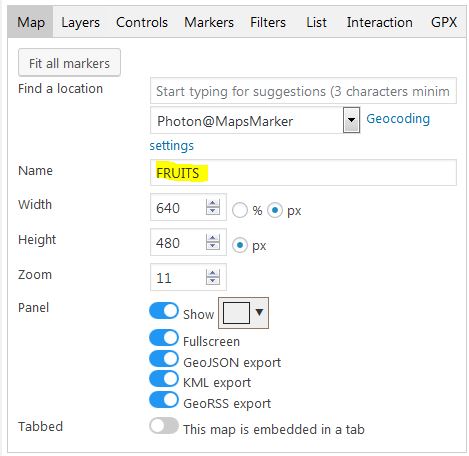
Task: Switch to the Layers tab
Action: click(80, 22)
